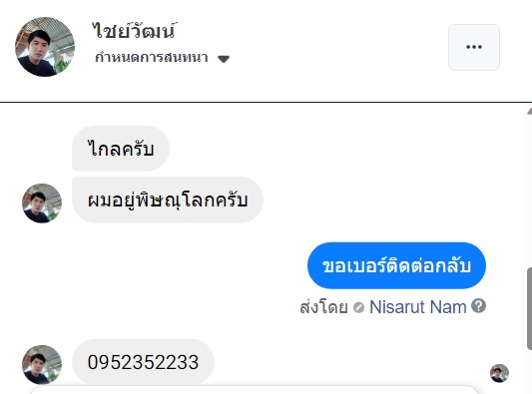Click the small circle icon before Nisarut Nam

[x=358, y=307]
